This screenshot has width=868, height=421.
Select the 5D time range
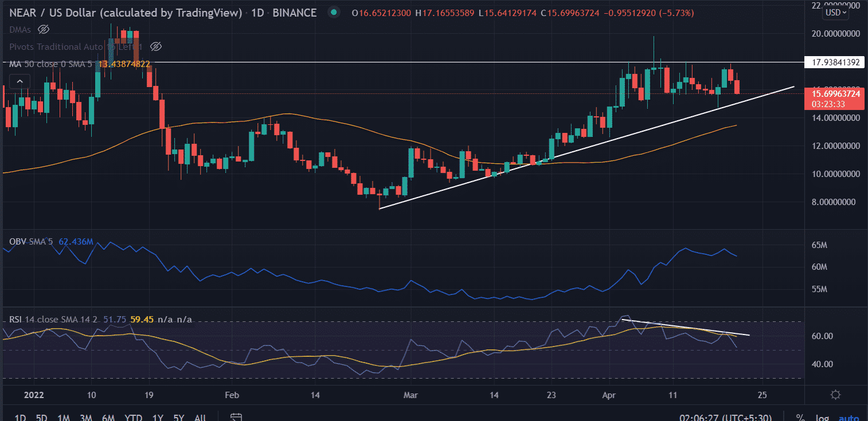pyautogui.click(x=42, y=417)
